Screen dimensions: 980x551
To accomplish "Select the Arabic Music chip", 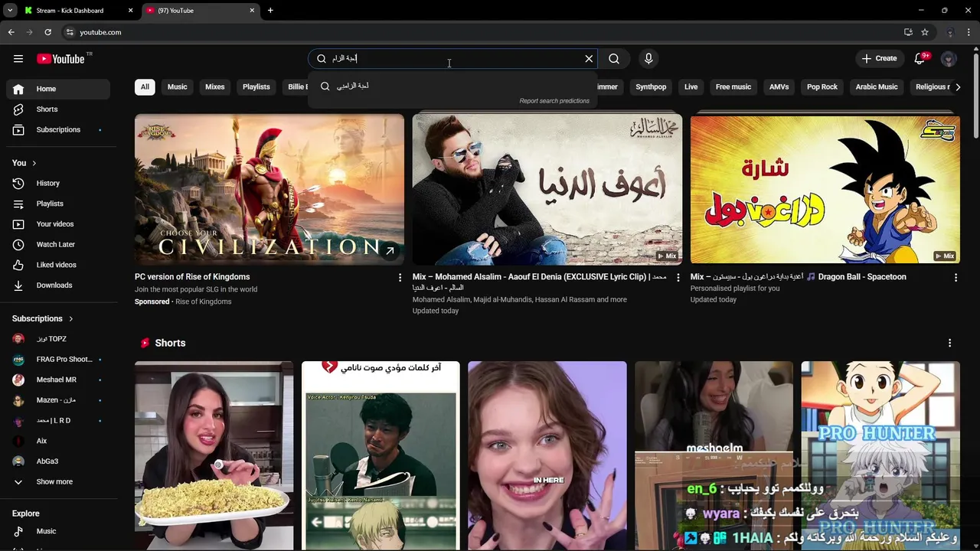I will tap(877, 87).
